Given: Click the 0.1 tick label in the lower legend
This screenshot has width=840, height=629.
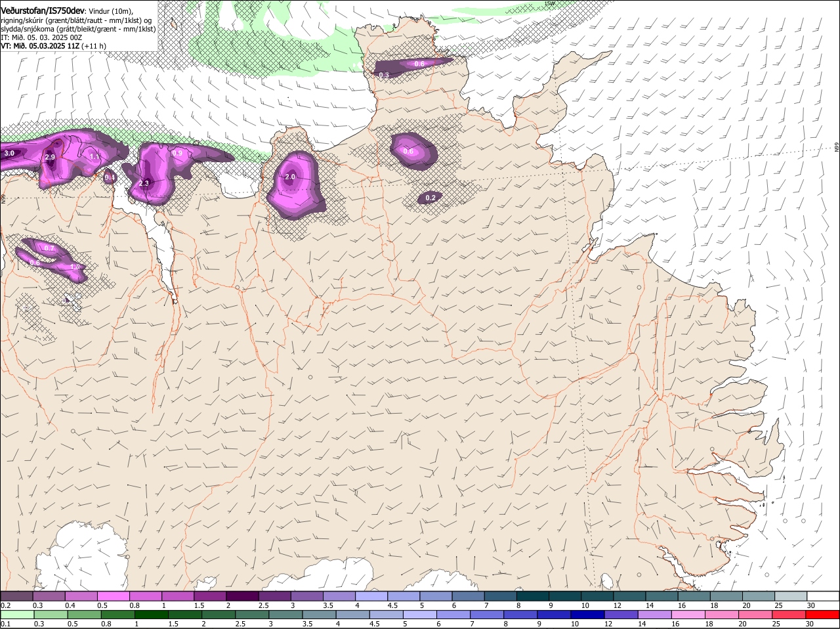Looking at the screenshot, I should click(x=5, y=624).
